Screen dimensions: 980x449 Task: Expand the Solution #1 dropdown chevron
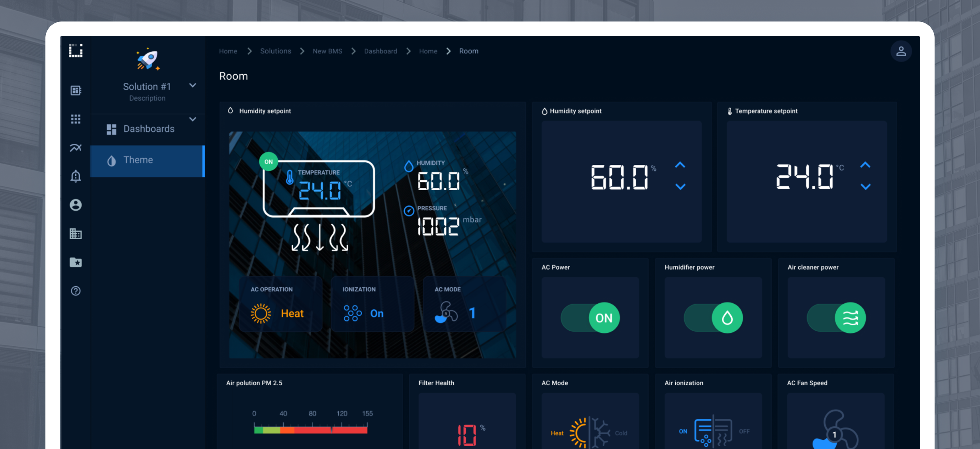coord(193,85)
